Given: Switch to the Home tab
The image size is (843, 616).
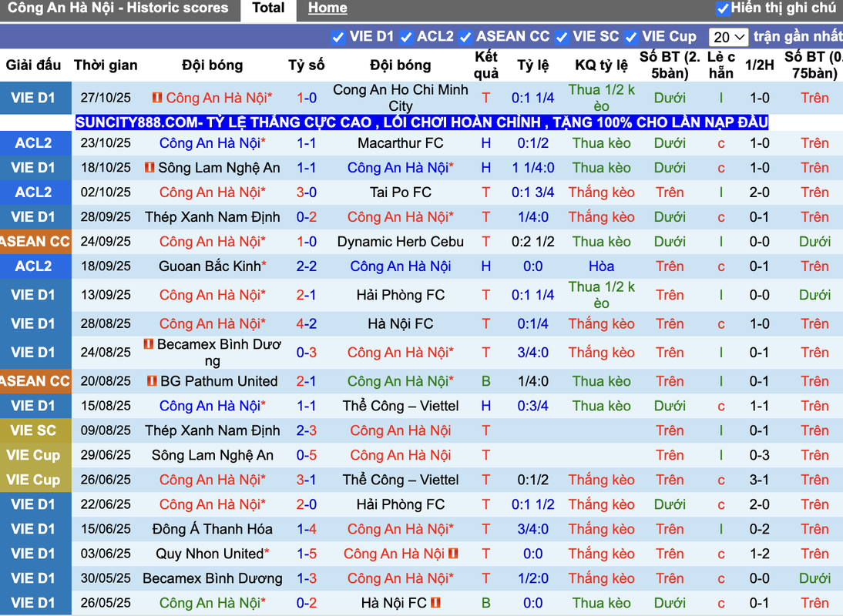Looking at the screenshot, I should point(327,8).
